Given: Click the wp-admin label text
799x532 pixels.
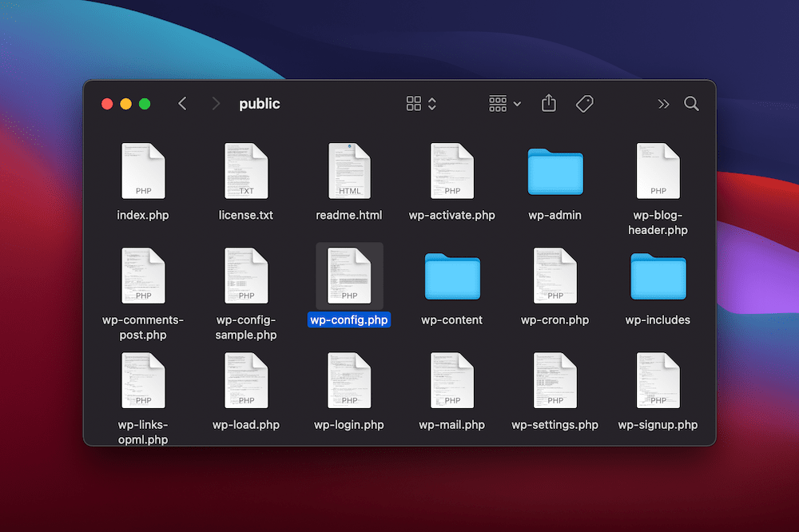Looking at the screenshot, I should pos(555,215).
